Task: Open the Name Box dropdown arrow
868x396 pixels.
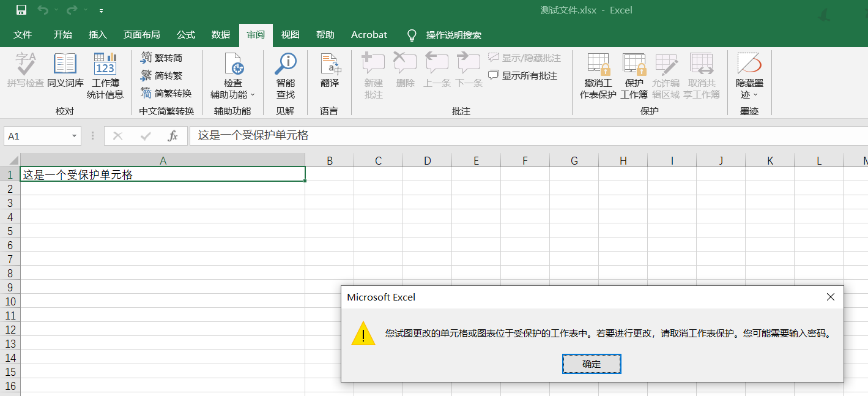Action: tap(74, 136)
